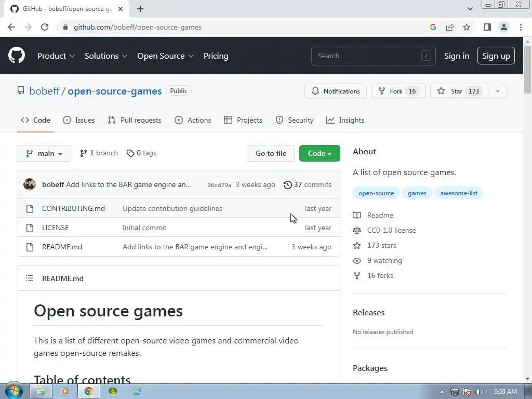This screenshot has height=399, width=532.
Task: Open the Pricing page
Action: coord(216,56)
